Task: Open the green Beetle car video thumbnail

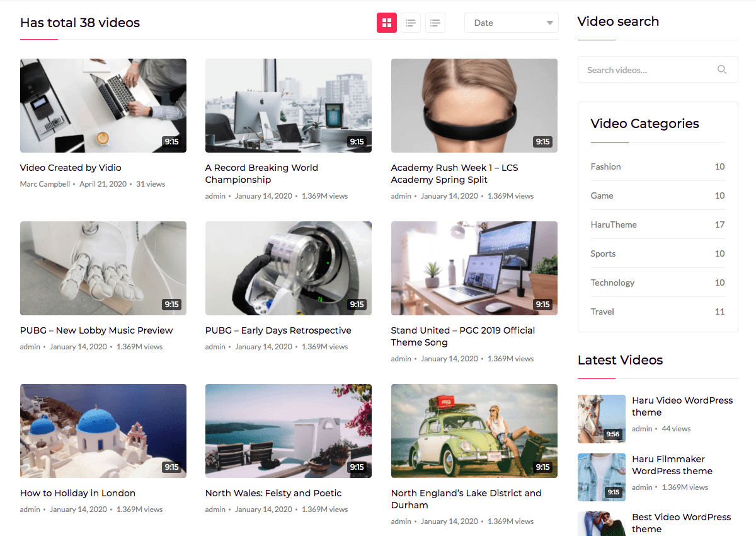Action: (474, 431)
